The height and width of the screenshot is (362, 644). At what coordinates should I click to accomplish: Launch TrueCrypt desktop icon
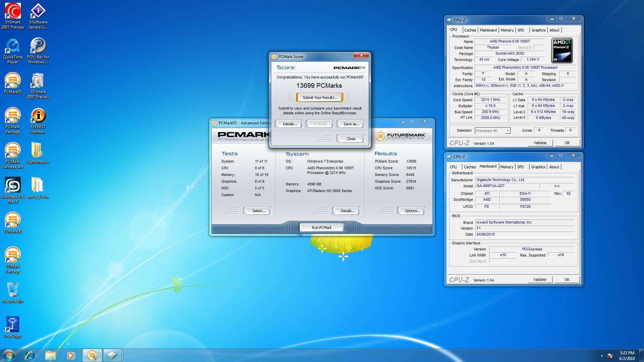12,327
